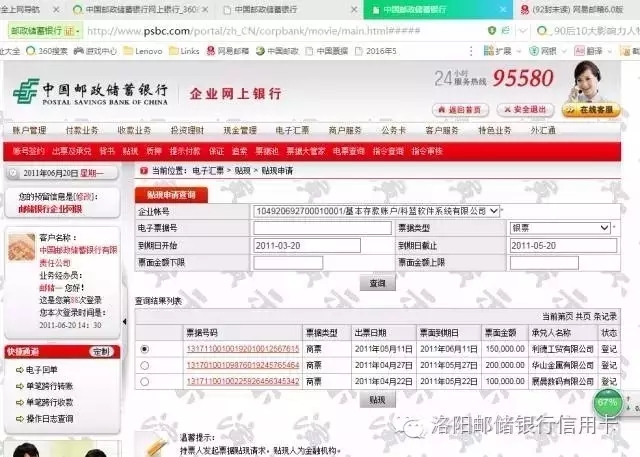Screen dimensions: 640x457
Task: Click the 修改 link for reserved info
Action: [x=84, y=197]
